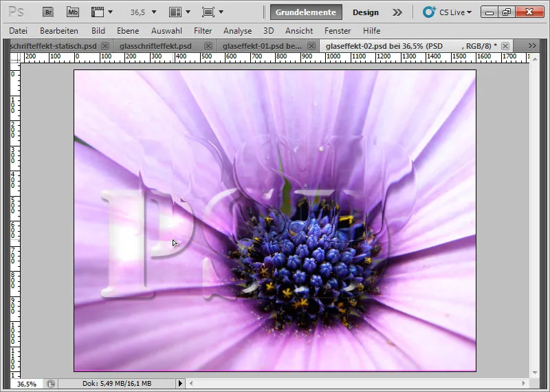Viewport: 550px width, 392px height.
Task: Click the Screen Mode icon
Action: [208, 12]
